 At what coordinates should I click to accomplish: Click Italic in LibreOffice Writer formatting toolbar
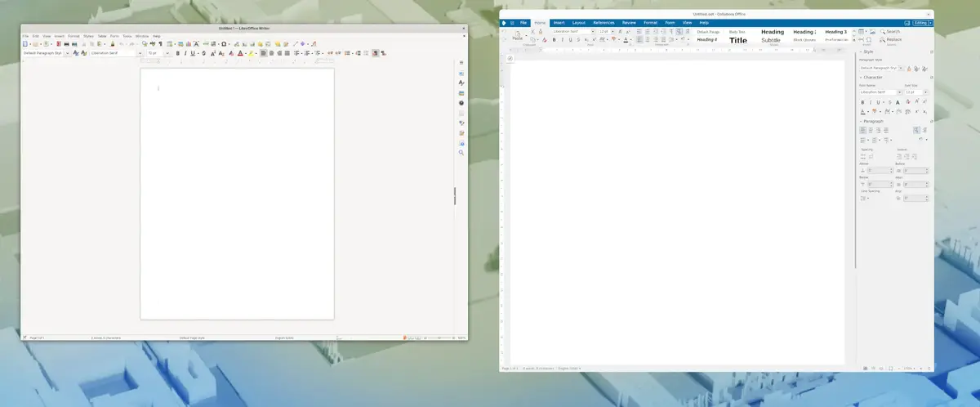[185, 53]
